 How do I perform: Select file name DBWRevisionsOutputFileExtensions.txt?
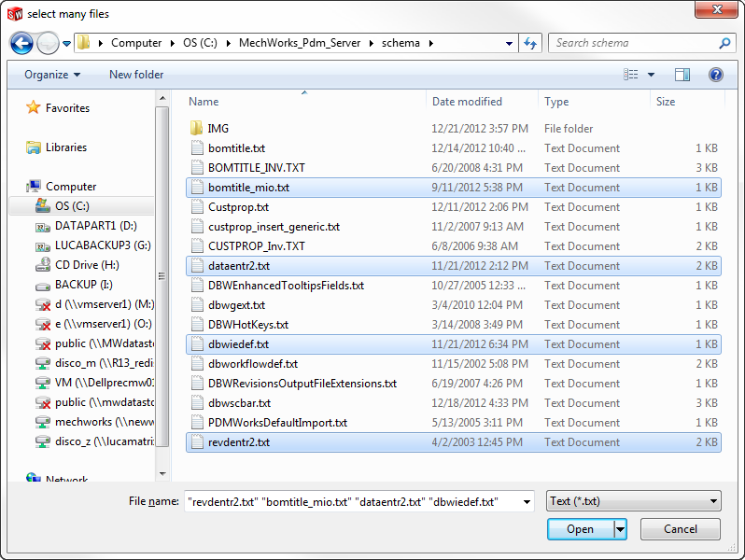(x=302, y=384)
